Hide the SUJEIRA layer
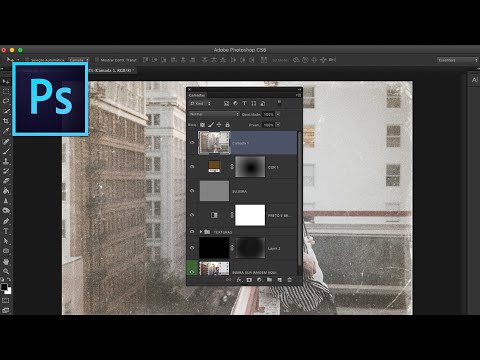 coord(192,191)
